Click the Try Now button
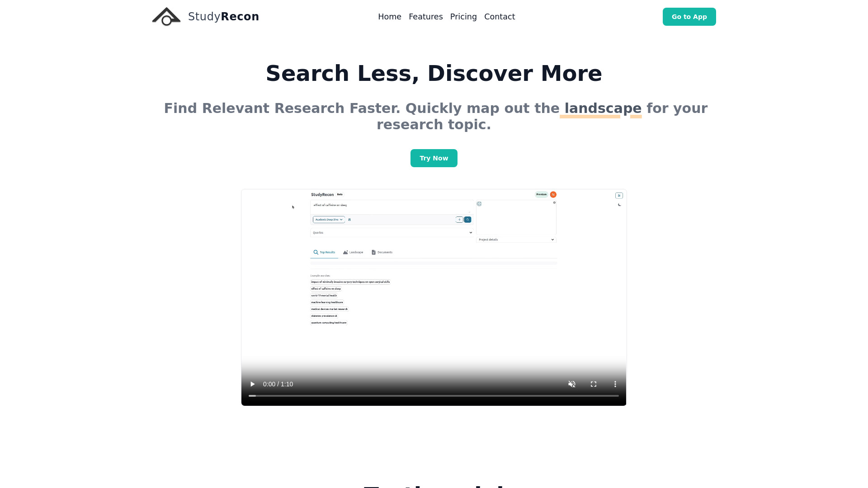Screen dimensions: 868x488 click(434, 158)
